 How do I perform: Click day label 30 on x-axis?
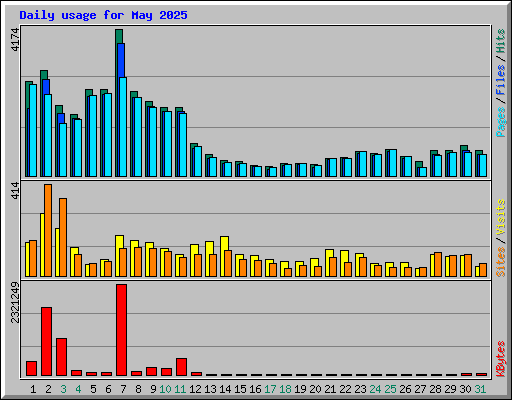pos(465,389)
